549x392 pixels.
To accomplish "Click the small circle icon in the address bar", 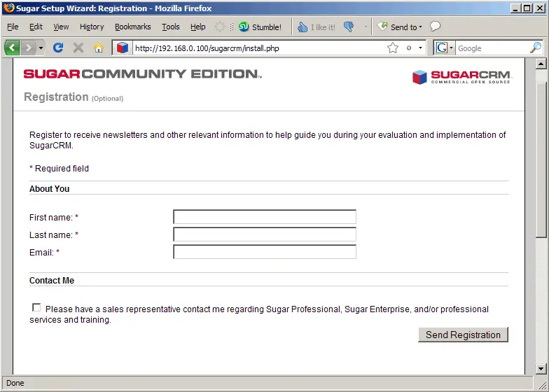I will [409, 48].
